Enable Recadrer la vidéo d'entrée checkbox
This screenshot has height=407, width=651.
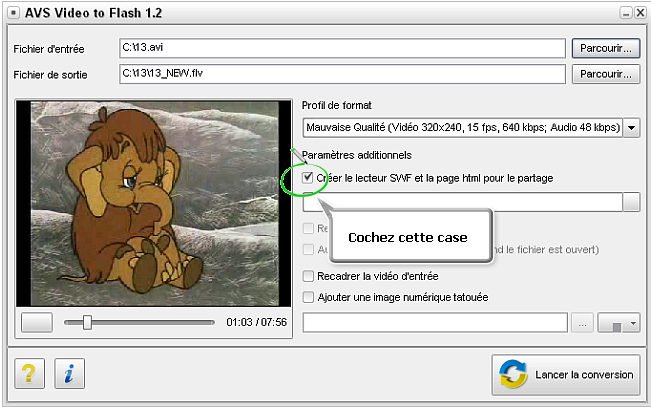click(x=308, y=276)
